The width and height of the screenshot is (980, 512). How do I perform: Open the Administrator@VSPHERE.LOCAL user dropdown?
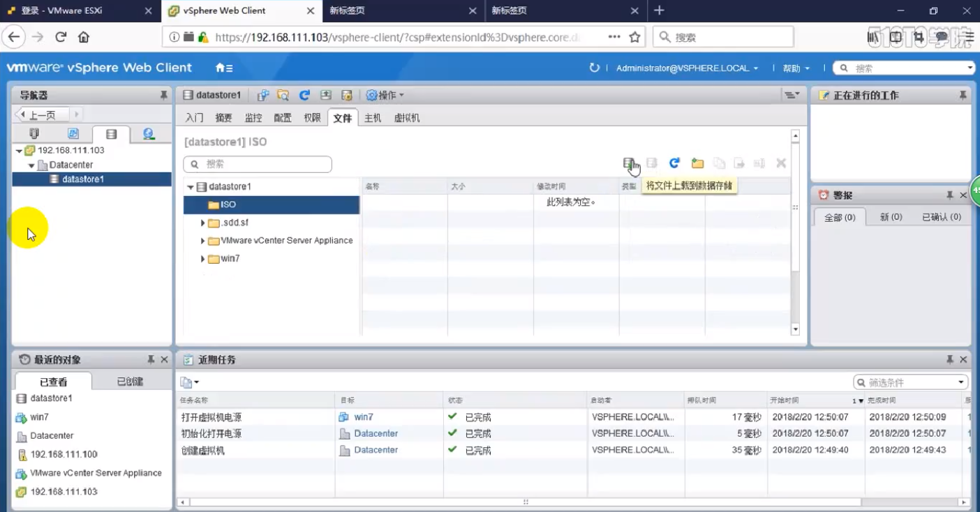[687, 68]
